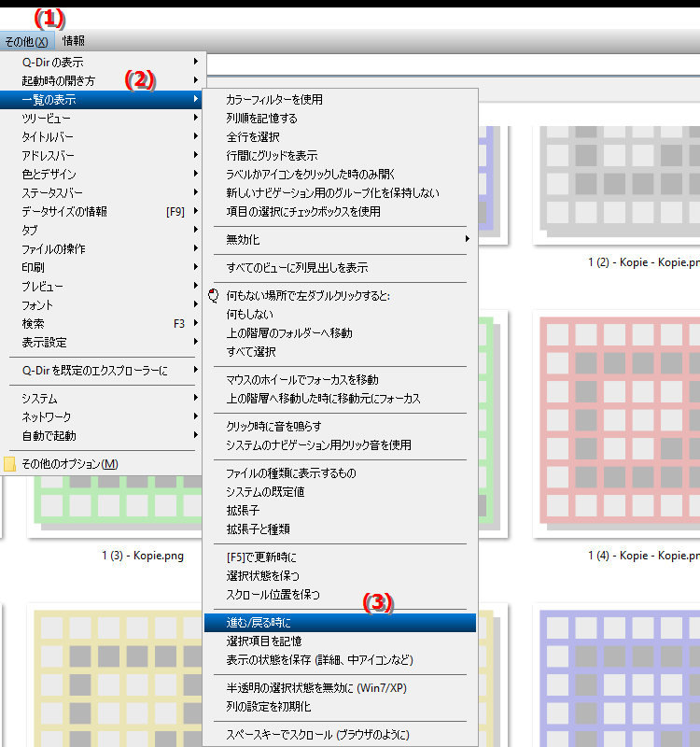Select 上の階層のフォルダーへ移動 option
Image resolution: width=700 pixels, height=747 pixels.
click(340, 332)
